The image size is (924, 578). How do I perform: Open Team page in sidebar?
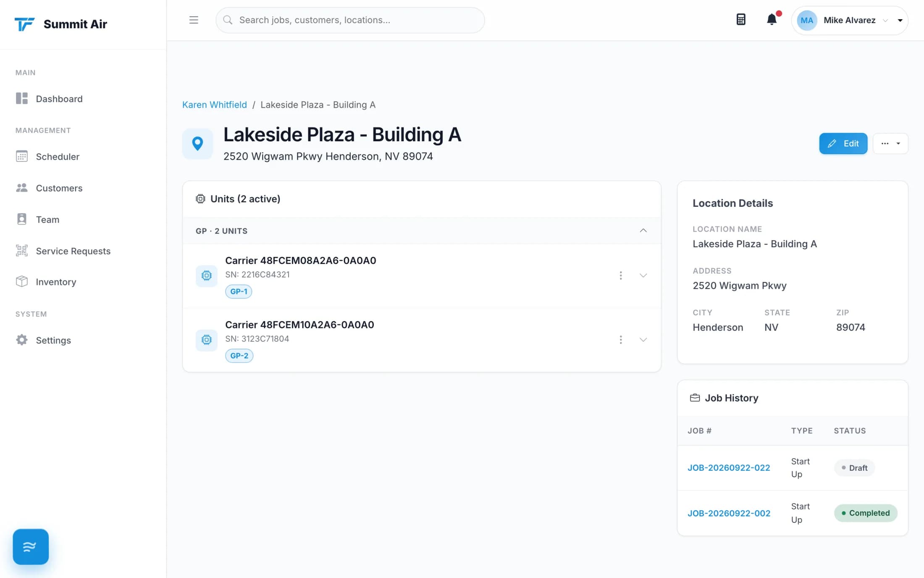(47, 219)
